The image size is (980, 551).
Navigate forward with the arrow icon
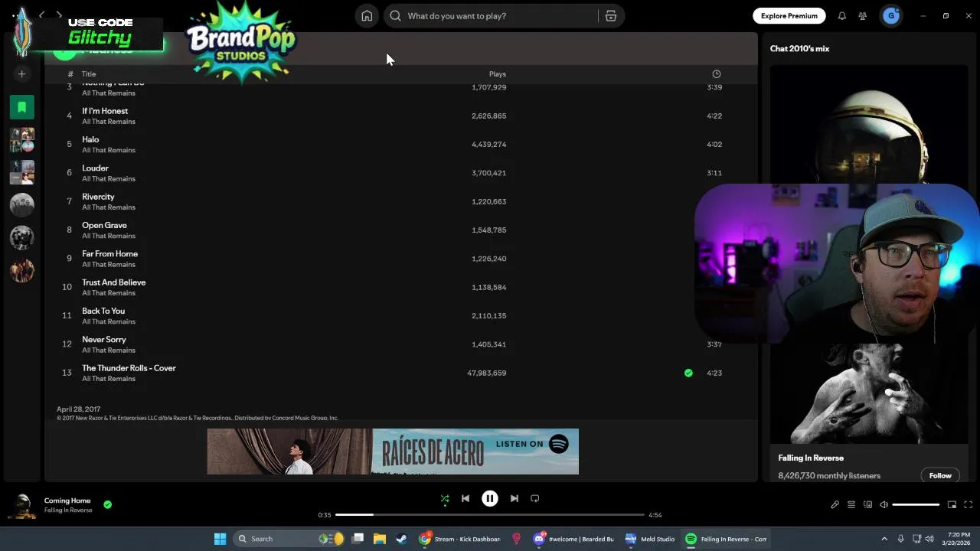coord(59,15)
